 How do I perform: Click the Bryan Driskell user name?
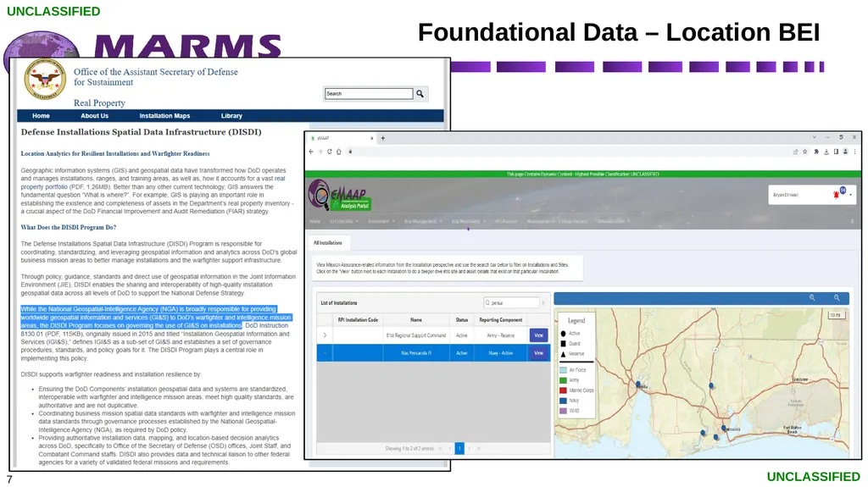pos(786,195)
